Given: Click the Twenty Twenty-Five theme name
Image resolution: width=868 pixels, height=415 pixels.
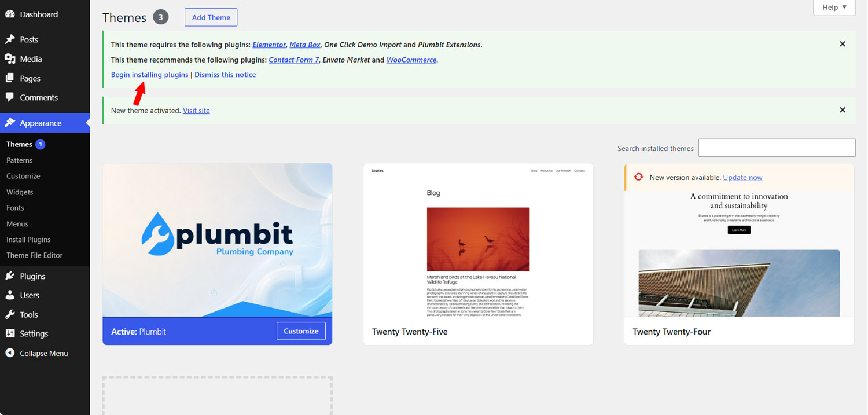Looking at the screenshot, I should point(410,332).
